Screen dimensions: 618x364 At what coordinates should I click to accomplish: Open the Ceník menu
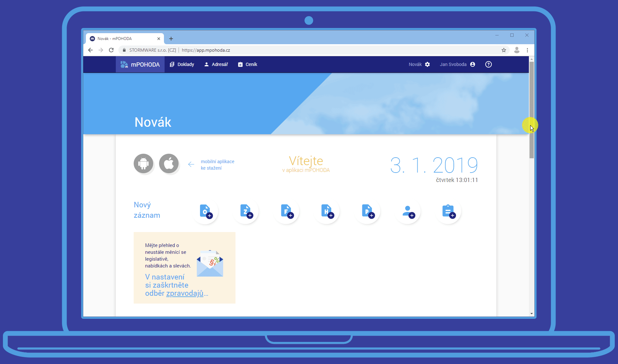pyautogui.click(x=248, y=64)
